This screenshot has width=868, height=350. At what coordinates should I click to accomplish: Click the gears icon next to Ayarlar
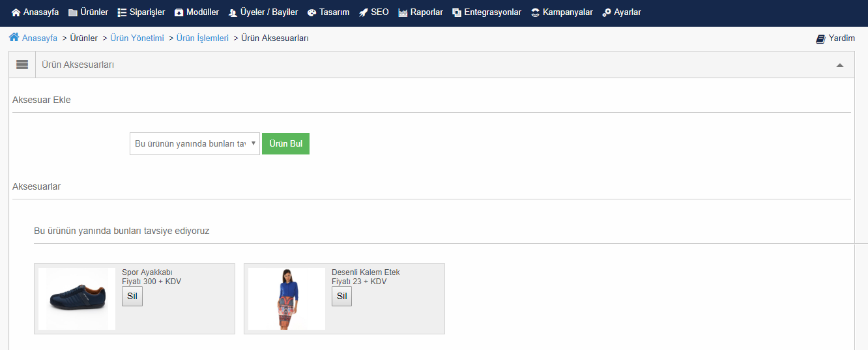click(x=607, y=12)
